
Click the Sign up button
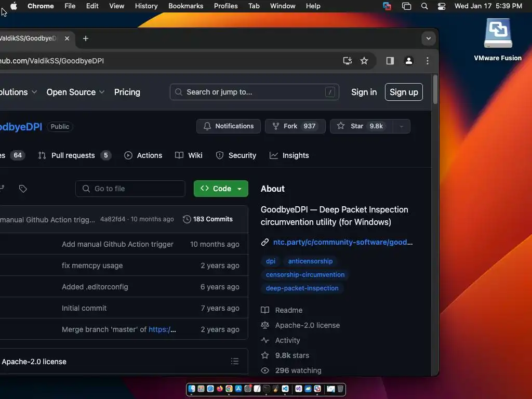(x=404, y=92)
